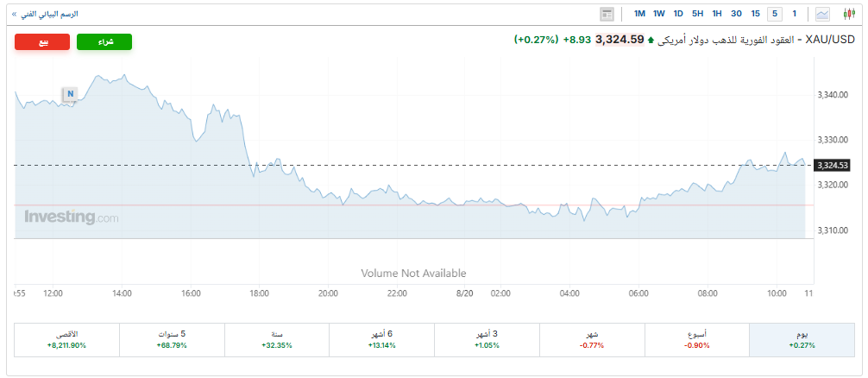Select the 15 minute interval
The image size is (868, 378).
(x=756, y=14)
